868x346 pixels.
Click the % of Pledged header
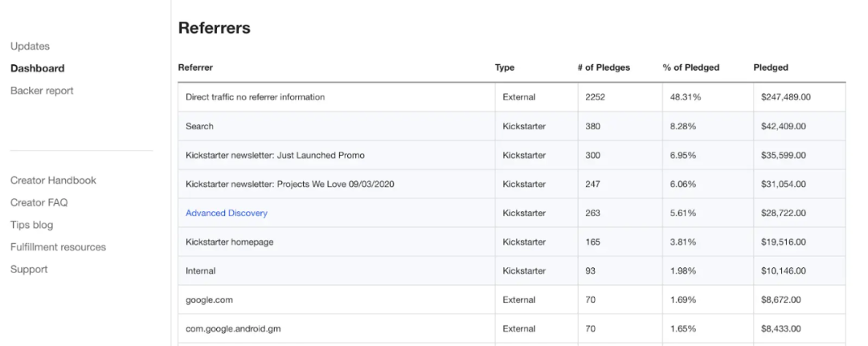pos(690,68)
